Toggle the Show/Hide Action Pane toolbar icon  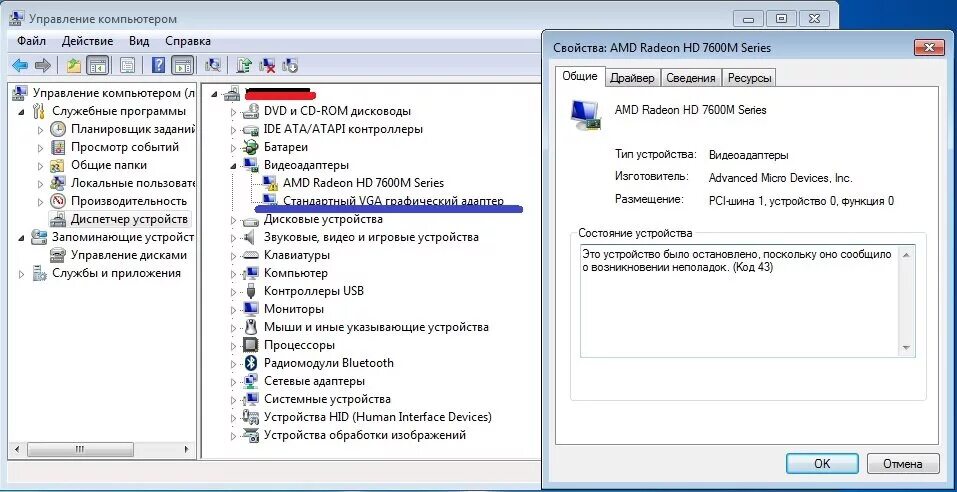[x=182, y=65]
